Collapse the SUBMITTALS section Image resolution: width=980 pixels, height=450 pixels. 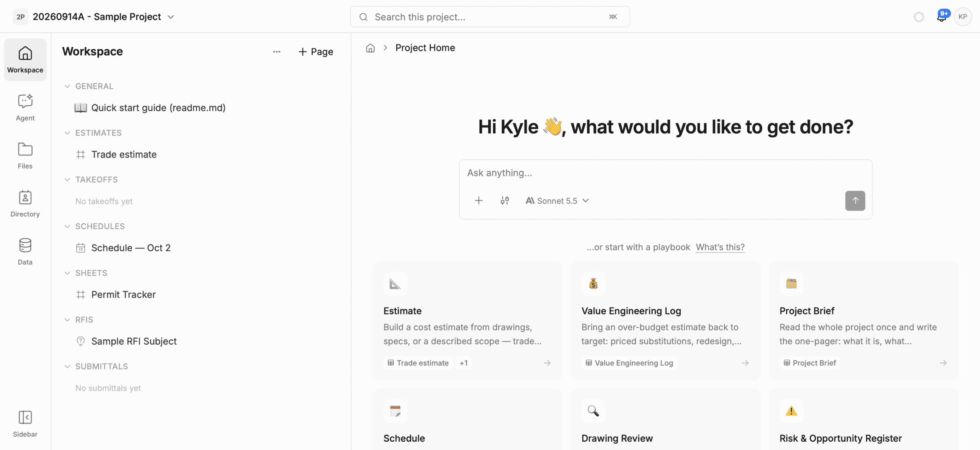tap(67, 367)
